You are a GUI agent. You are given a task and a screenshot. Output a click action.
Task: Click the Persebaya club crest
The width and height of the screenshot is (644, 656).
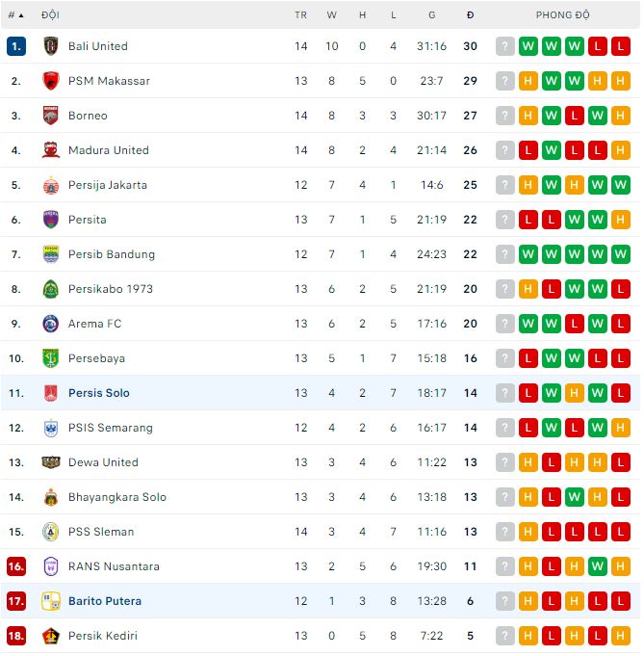[x=51, y=358]
